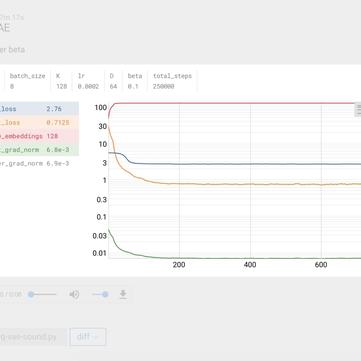The width and height of the screenshot is (361, 361).
Task: Select the total_steps value 250000
Action: pyautogui.click(x=164, y=86)
